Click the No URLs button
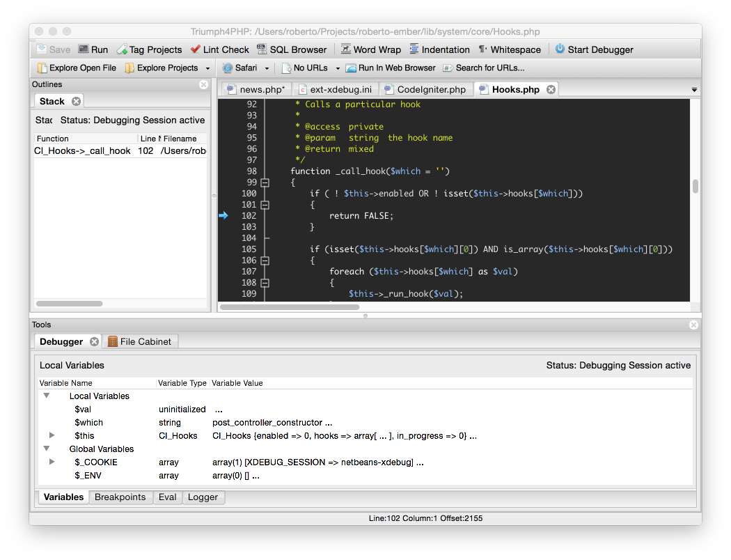 (x=305, y=68)
